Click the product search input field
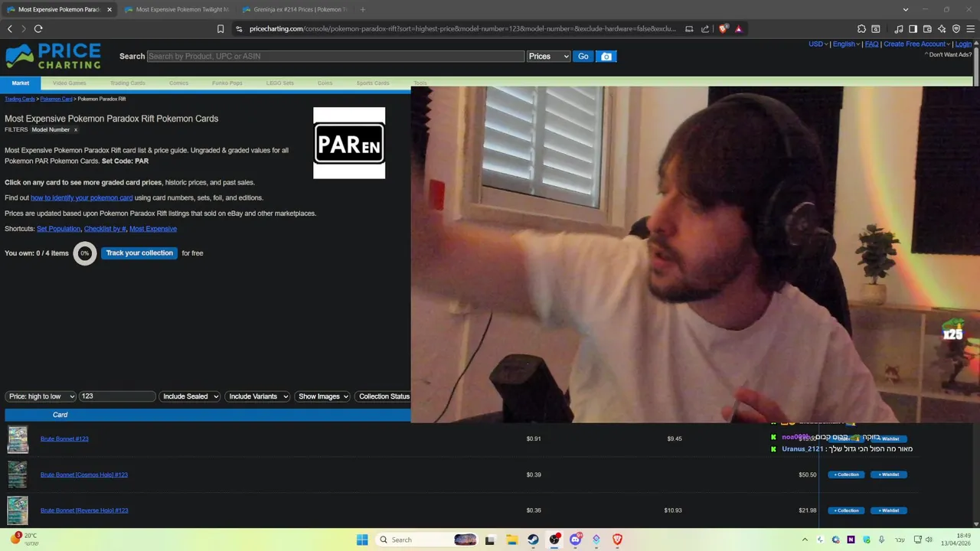This screenshot has height=551, width=980. 335,57
